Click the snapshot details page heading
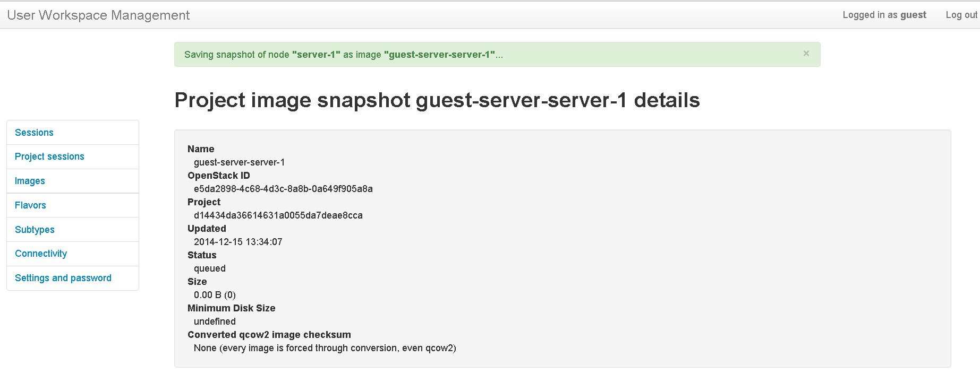The height and width of the screenshot is (374, 980). pos(437,100)
